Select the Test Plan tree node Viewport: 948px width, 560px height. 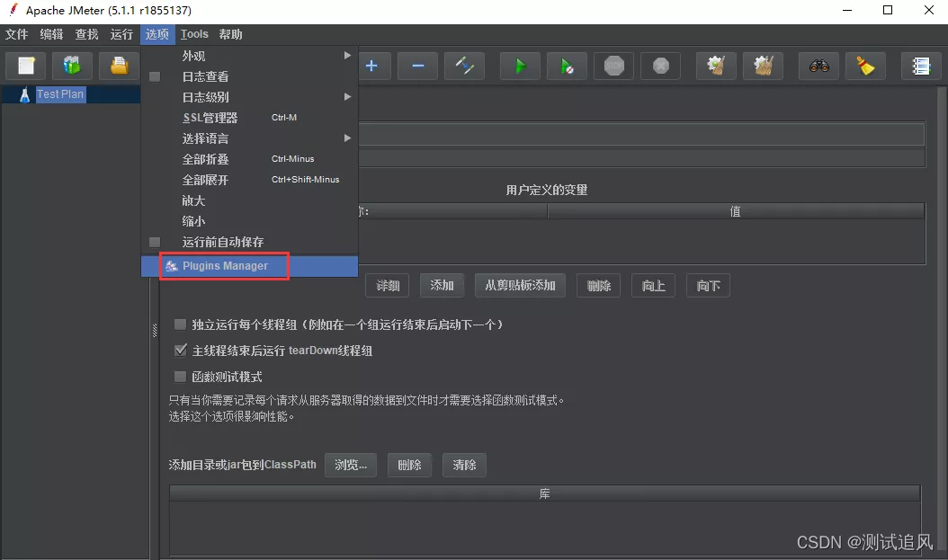60,93
